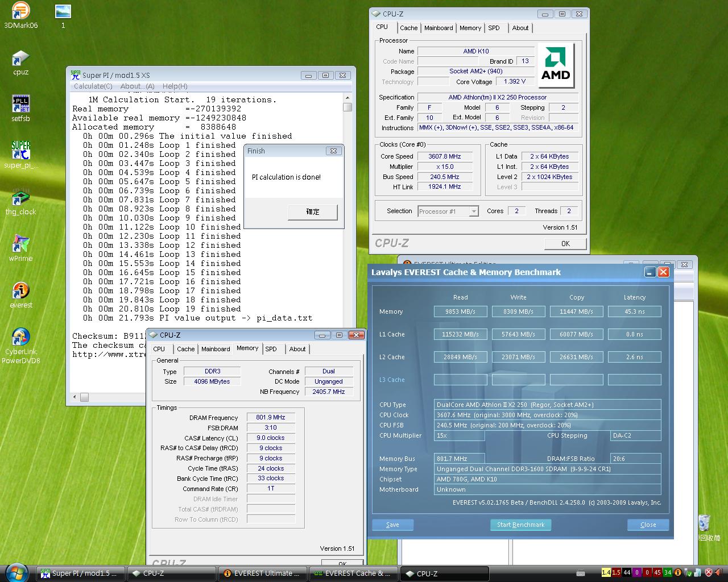
Task: Click the AMD logo in CPU-Z
Action: [556, 65]
